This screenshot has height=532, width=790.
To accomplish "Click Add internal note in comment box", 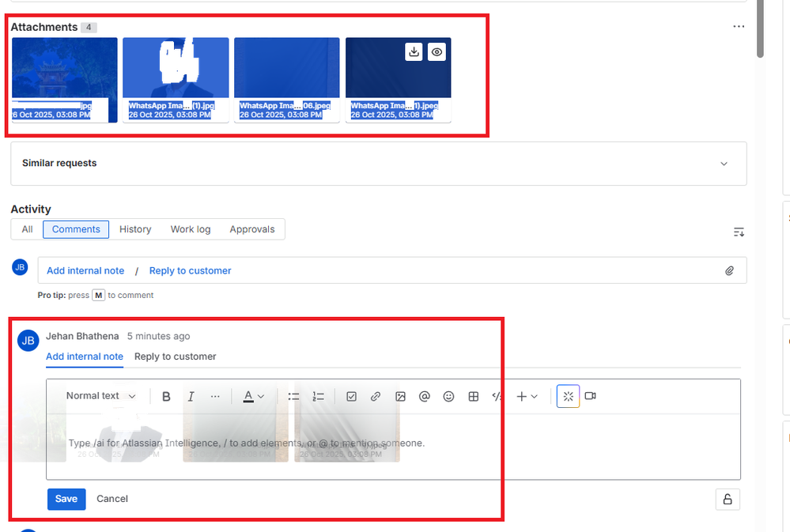I will click(x=85, y=270).
